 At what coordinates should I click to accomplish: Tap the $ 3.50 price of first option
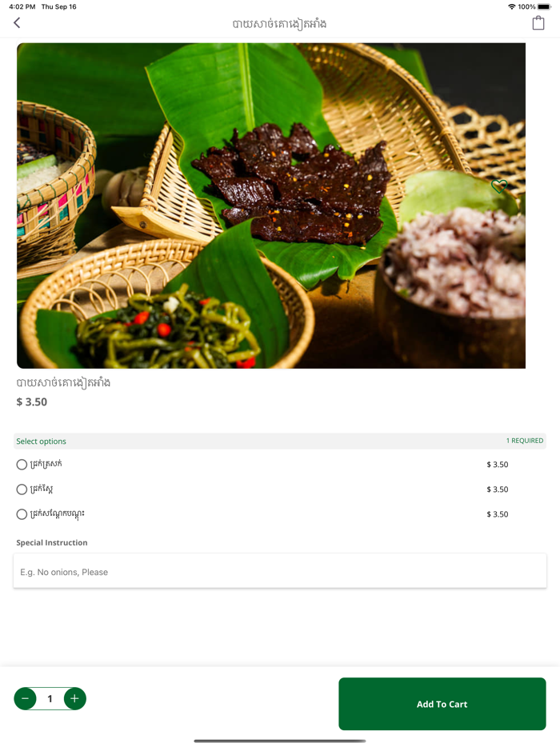[497, 465]
